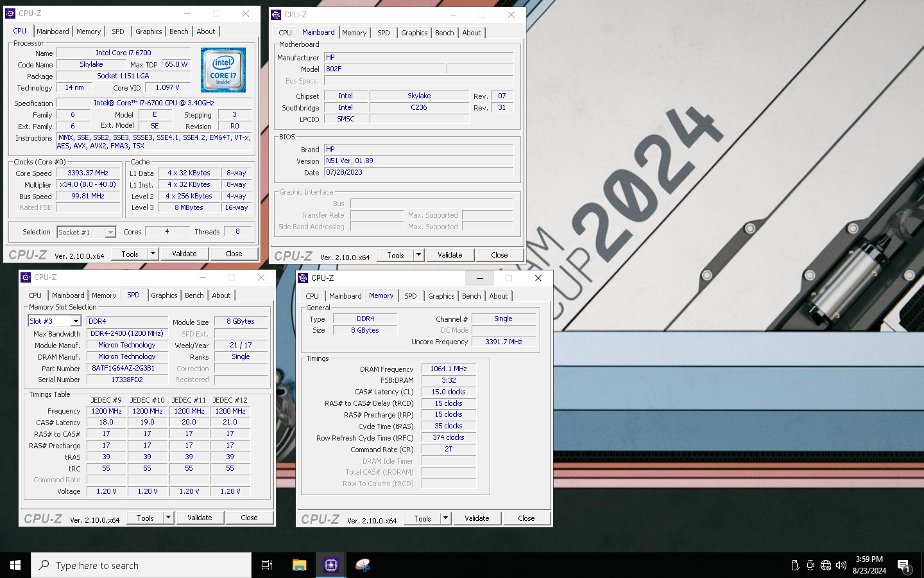924x578 pixels.
Task: Click BIOS date 07/28/2023
Action: click(x=418, y=172)
